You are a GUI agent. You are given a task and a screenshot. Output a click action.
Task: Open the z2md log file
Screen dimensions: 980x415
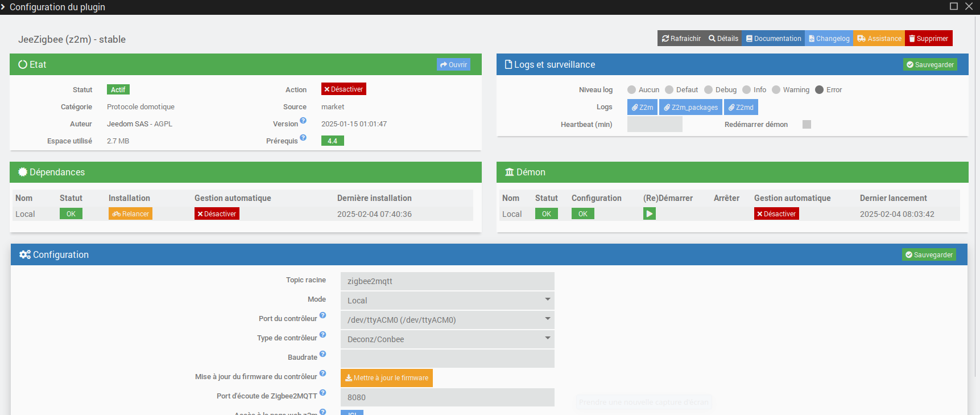[x=741, y=107]
